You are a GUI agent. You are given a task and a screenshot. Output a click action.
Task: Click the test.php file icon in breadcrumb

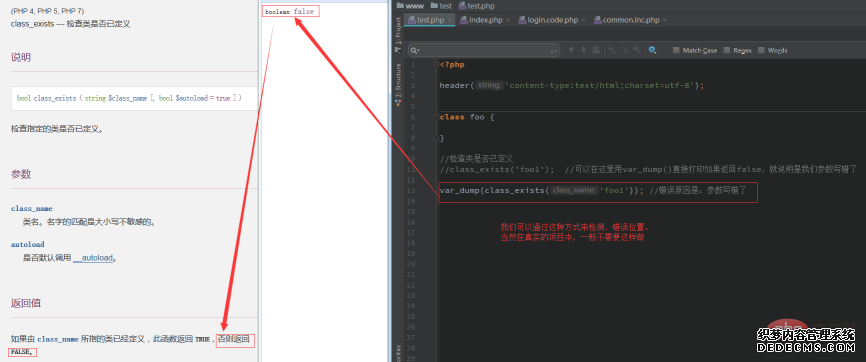(x=461, y=6)
